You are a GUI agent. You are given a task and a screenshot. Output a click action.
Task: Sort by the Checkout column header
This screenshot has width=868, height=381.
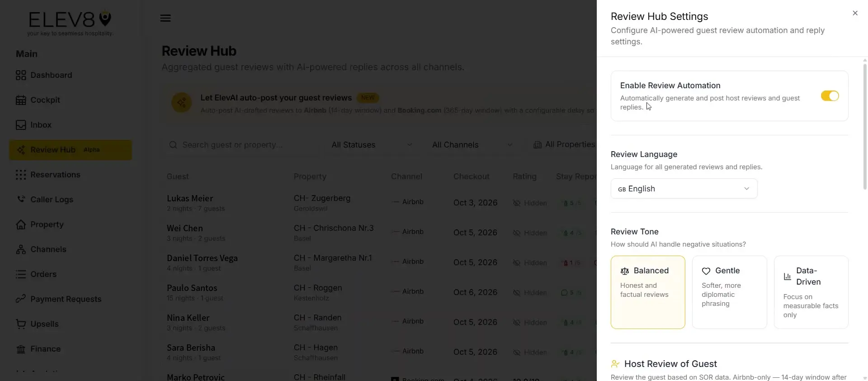(472, 176)
